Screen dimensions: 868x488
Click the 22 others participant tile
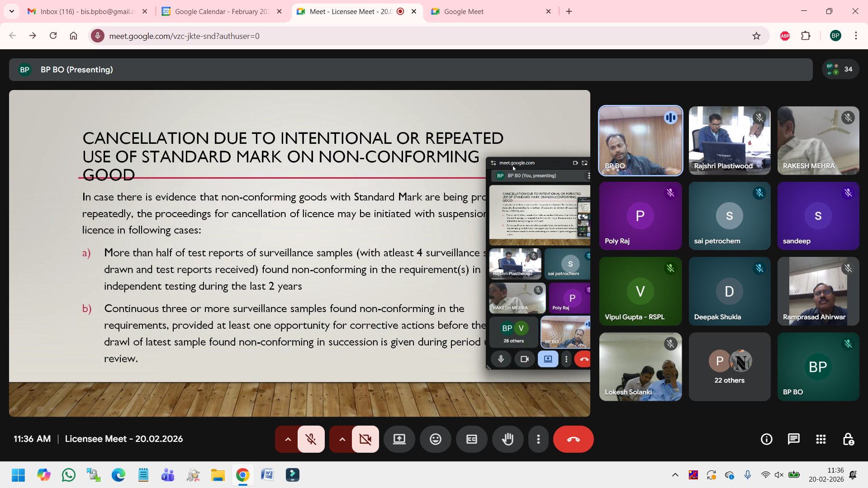point(729,367)
